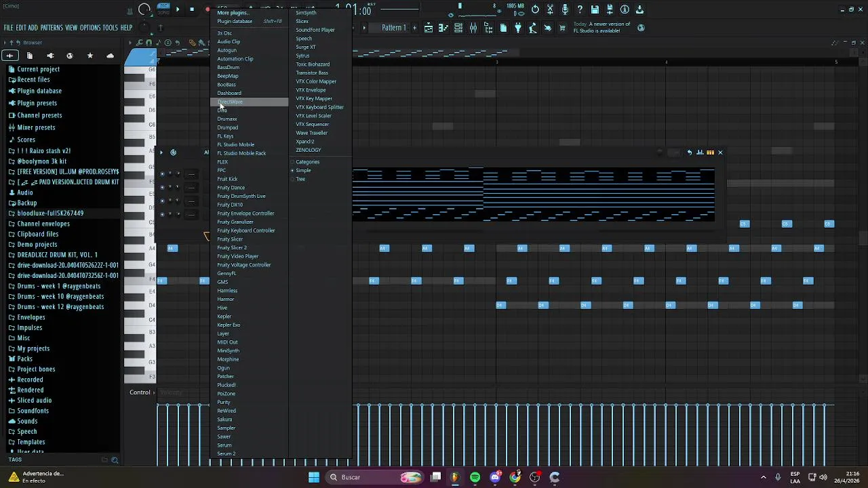This screenshot has width=868, height=488.
Task: Click the main tempo/volume knob in toolbar
Action: [x=144, y=9]
